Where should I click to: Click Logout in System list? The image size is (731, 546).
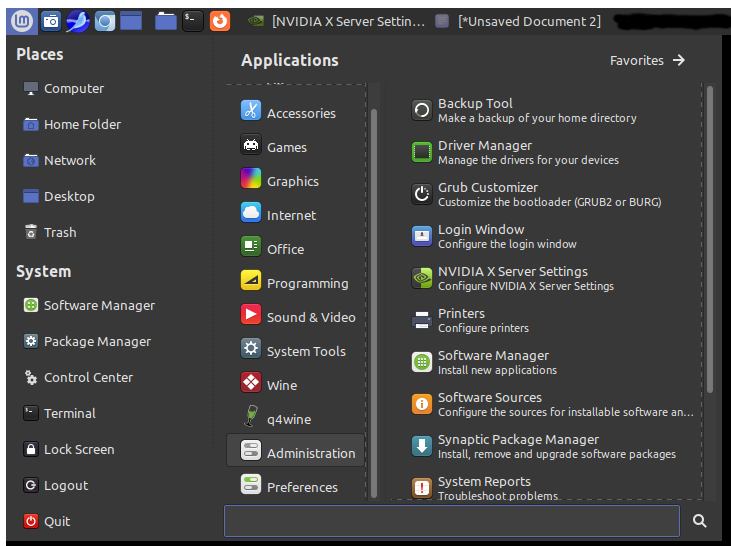pyautogui.click(x=55, y=485)
